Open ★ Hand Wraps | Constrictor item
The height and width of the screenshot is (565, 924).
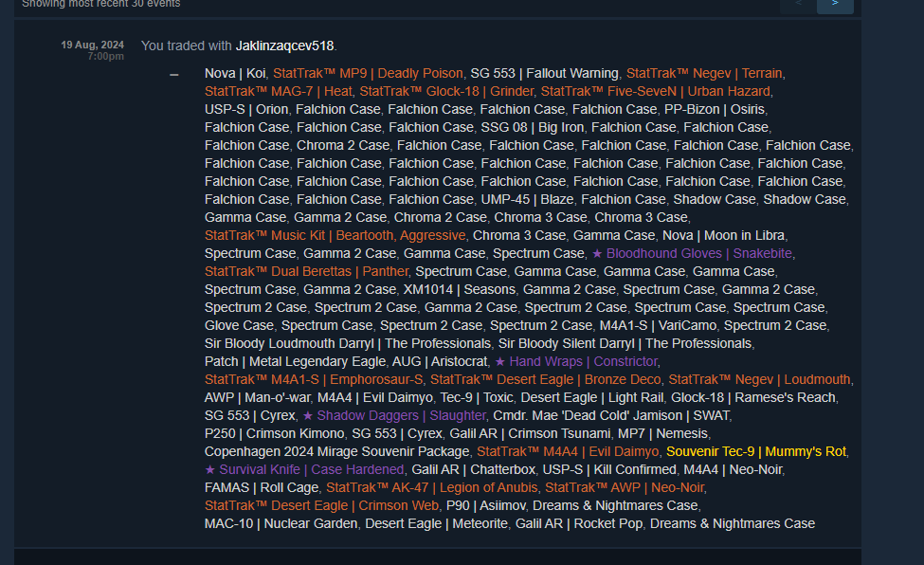[576, 361]
